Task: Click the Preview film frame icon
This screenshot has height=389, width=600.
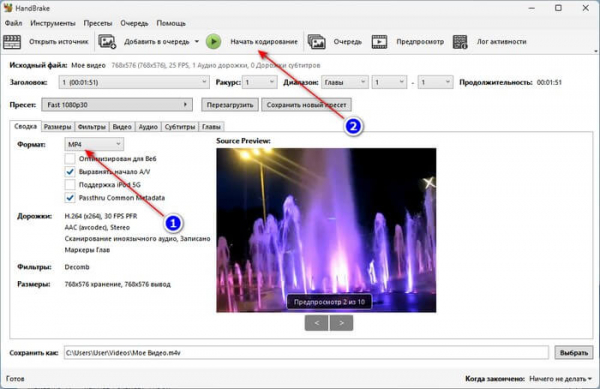Action: coord(379,42)
